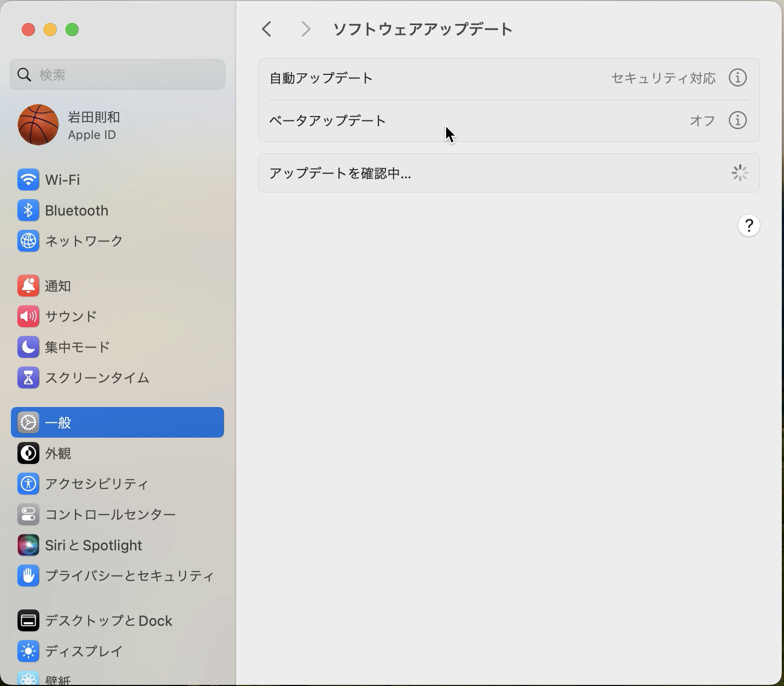Click ベータアップデート row label

click(x=327, y=120)
